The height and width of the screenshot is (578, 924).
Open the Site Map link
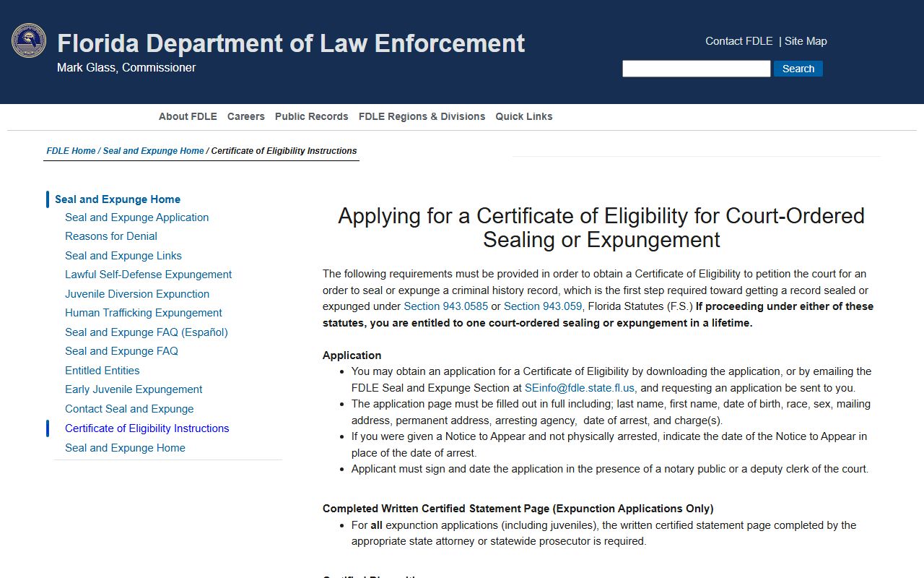[806, 41]
